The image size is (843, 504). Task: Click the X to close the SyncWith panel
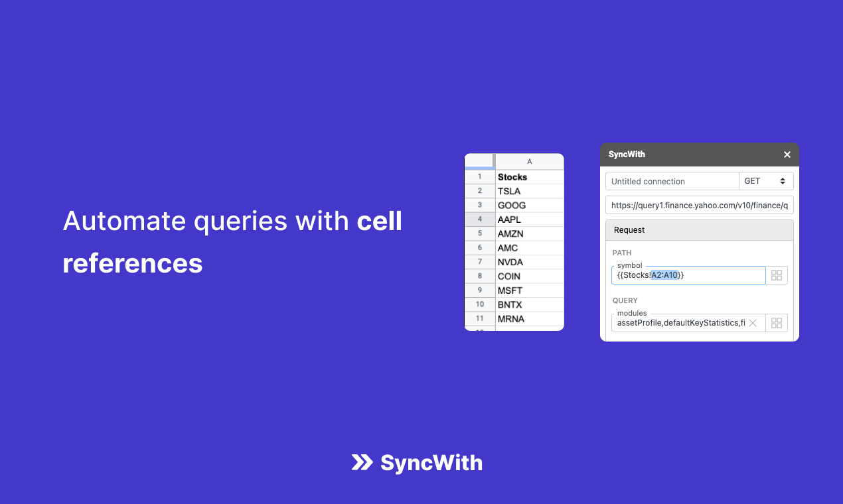(x=787, y=154)
